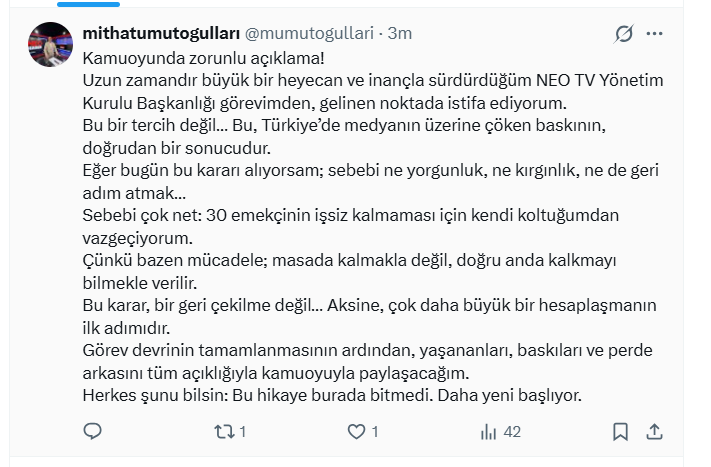Click the Grok explain icon
Viewport: 711px width, 467px height.
coord(623,34)
